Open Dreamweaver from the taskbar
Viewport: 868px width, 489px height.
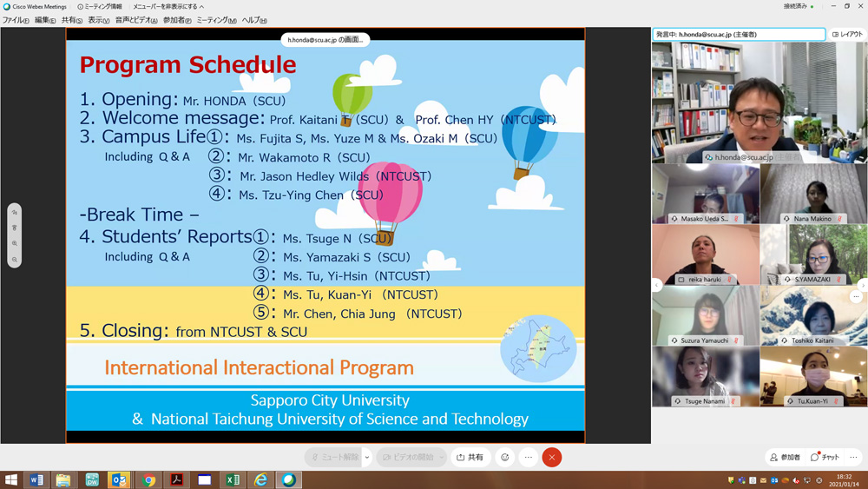pyautogui.click(x=92, y=479)
